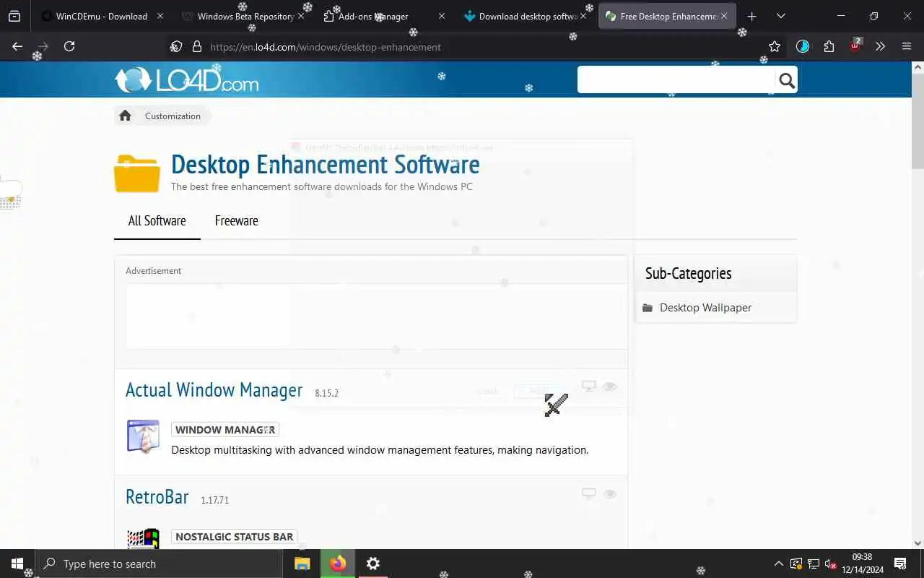Show hidden system tray icons
924x578 pixels.
[779, 564]
